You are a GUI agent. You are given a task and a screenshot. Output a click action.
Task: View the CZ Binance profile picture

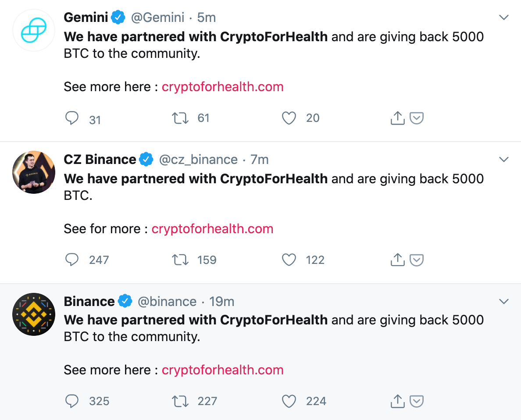coord(34,172)
